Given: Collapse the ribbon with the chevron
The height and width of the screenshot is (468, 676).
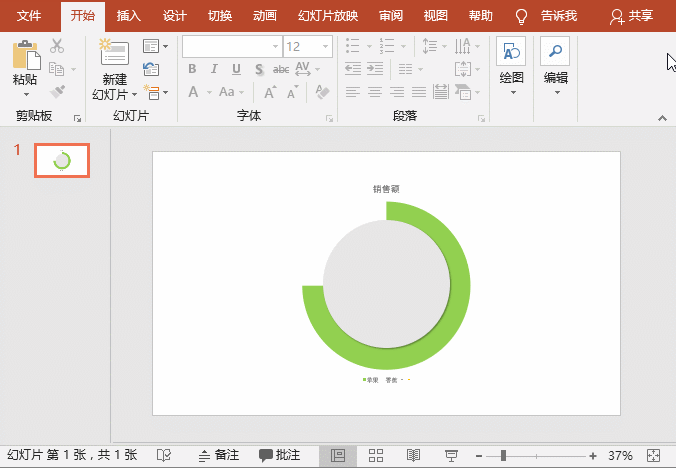Looking at the screenshot, I should pos(661,117).
